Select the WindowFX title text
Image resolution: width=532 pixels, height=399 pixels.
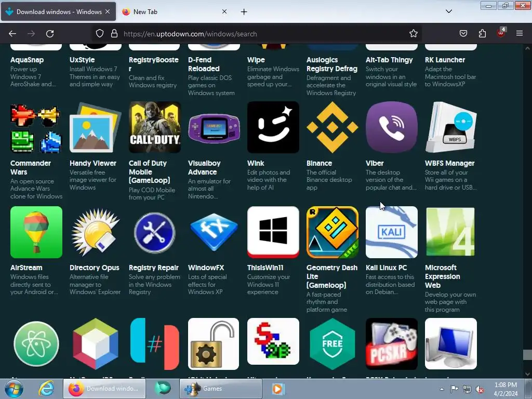[x=206, y=268]
